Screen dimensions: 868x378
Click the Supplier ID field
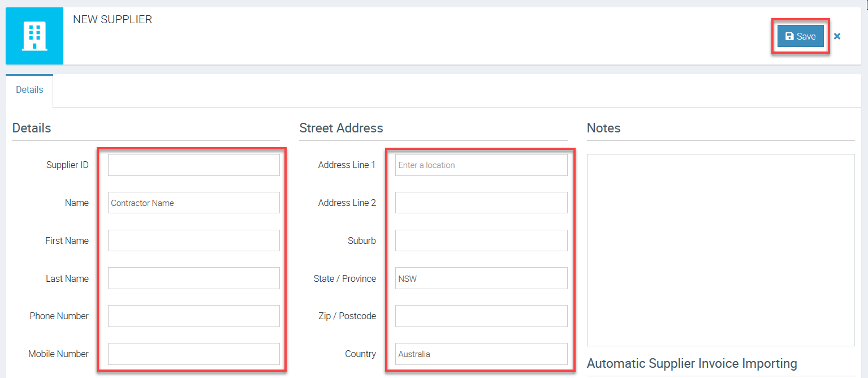click(193, 165)
